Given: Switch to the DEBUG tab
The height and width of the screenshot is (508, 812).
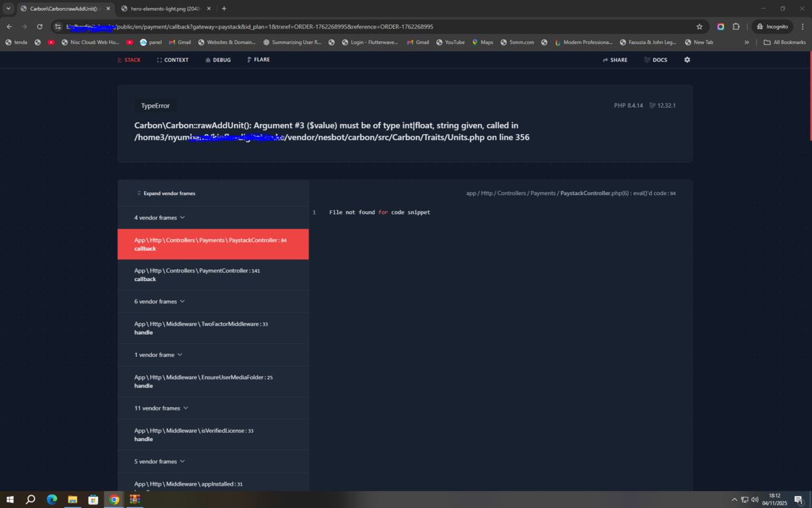Looking at the screenshot, I should 218,60.
